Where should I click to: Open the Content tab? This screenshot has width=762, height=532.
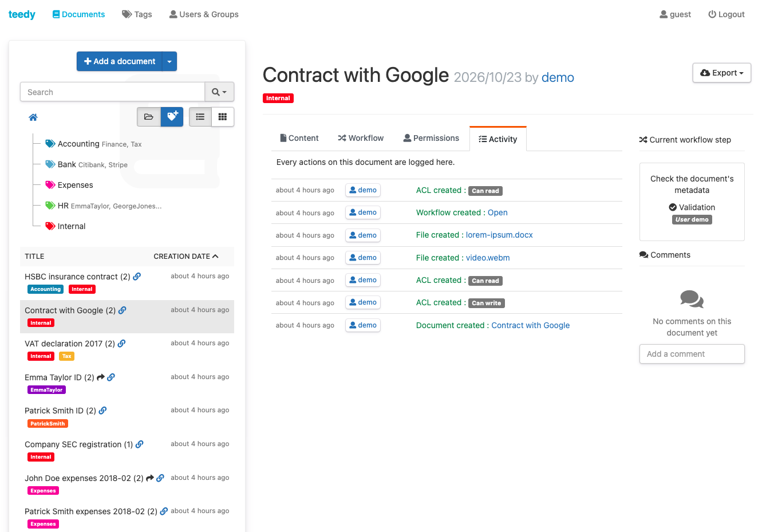click(x=299, y=138)
